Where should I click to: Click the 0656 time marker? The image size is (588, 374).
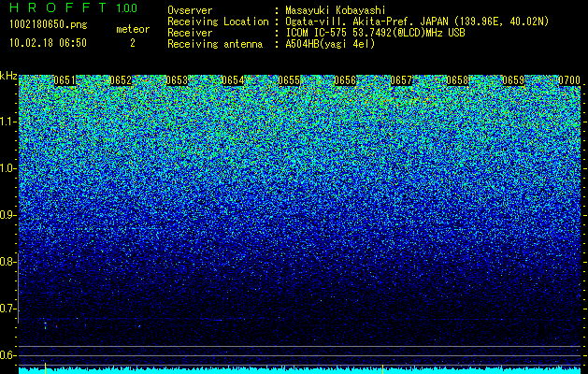345,80
